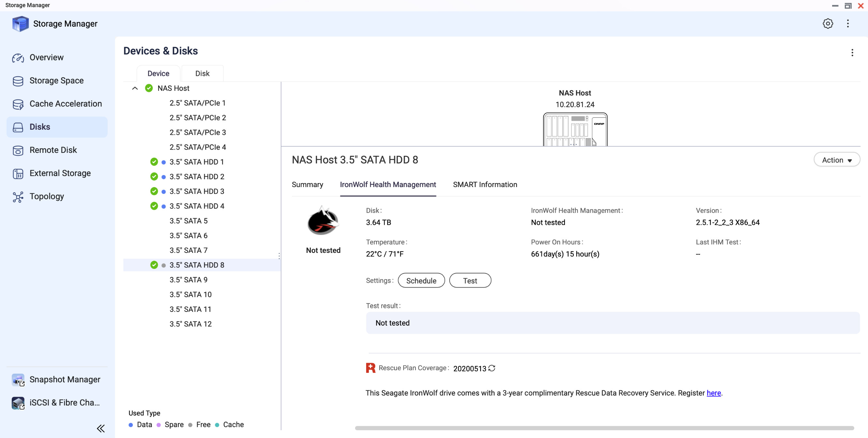Click green status check of SATA HDD 4

tap(154, 206)
